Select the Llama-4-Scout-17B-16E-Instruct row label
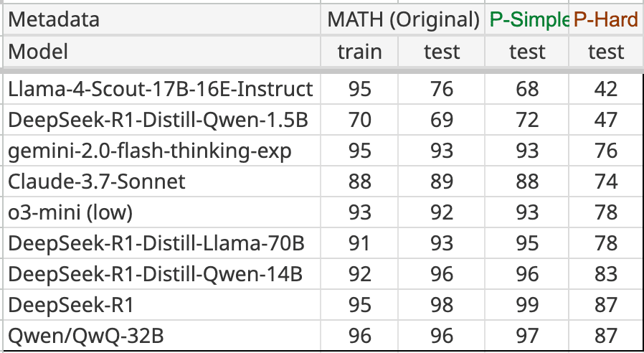This screenshot has height=353, width=644. [x=161, y=89]
